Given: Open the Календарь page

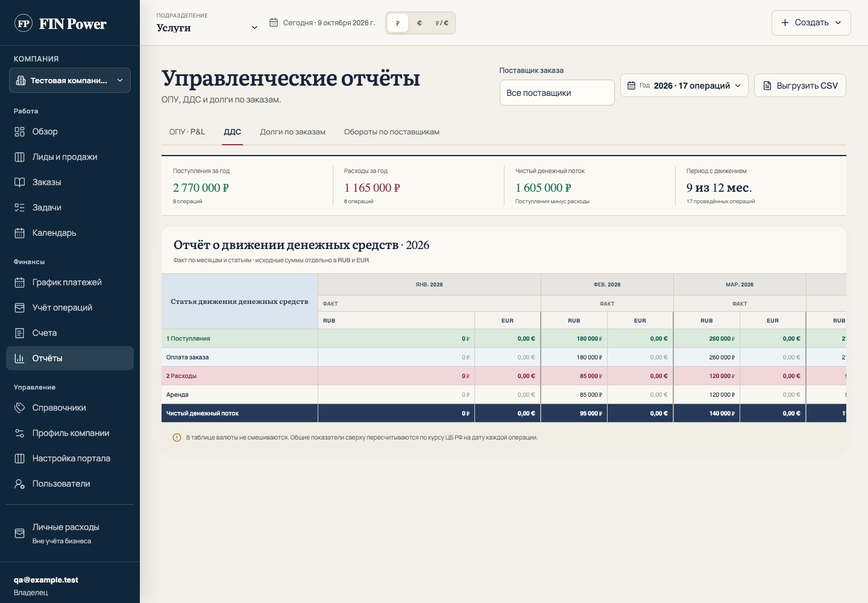Looking at the screenshot, I should [70, 233].
